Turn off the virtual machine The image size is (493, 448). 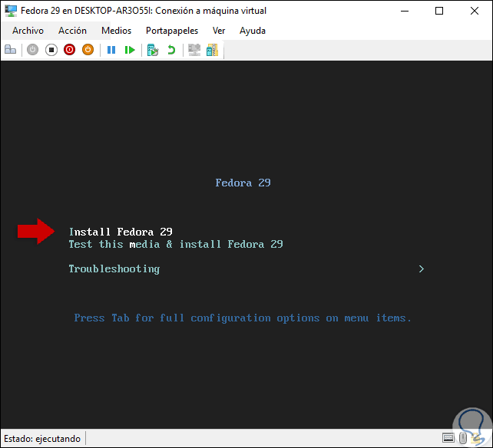point(51,50)
